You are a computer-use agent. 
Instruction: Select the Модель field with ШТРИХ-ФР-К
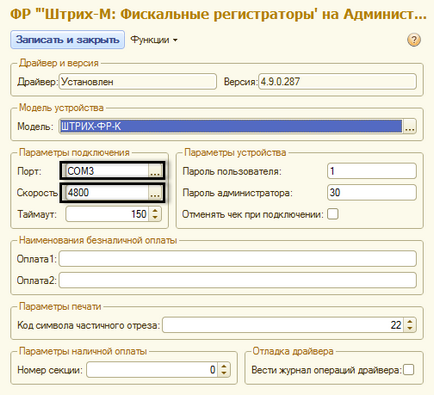tap(231, 127)
